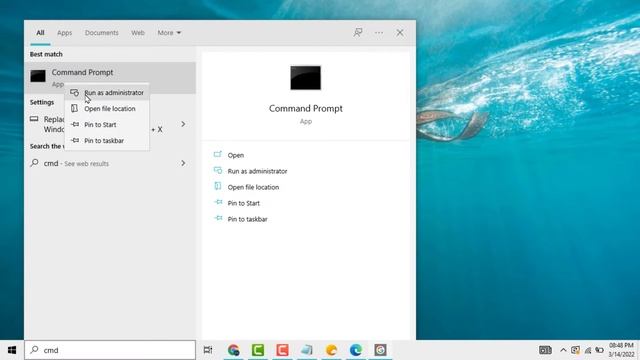The image size is (640, 360).
Task: Click the file icon beside context-menu Open file location
Action: (x=74, y=108)
